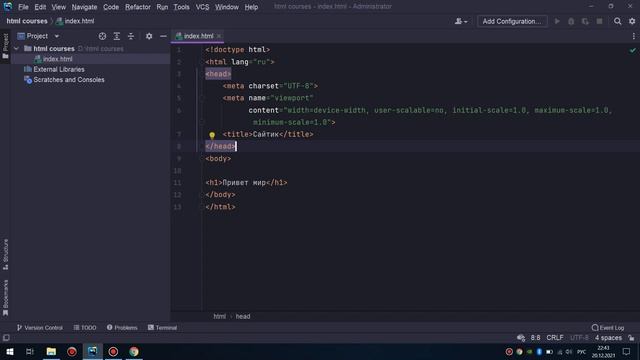
Task: Open the Project view dropdown
Action: [38, 36]
